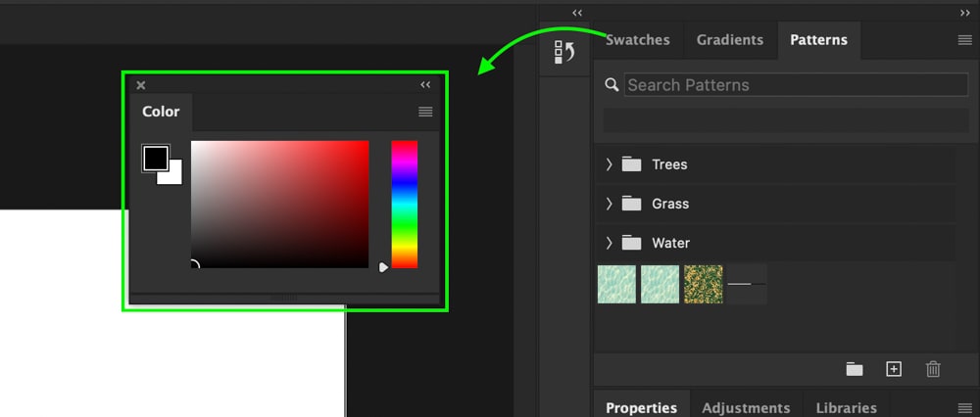Select the dark line pattern thumbnail
The width and height of the screenshot is (980, 417).
click(x=747, y=284)
